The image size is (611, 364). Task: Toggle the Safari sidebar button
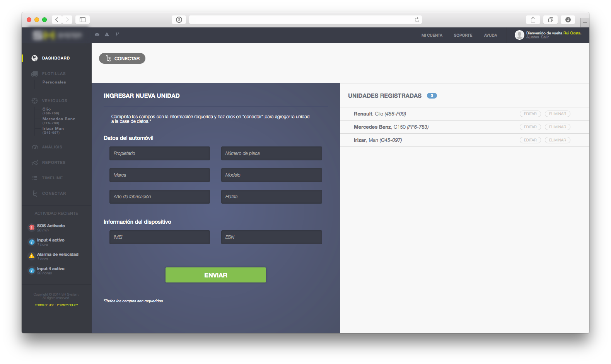coord(82,20)
